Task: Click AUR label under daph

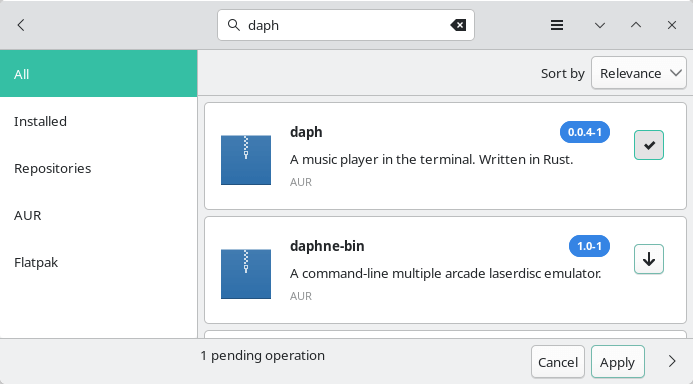Action: click(x=301, y=182)
